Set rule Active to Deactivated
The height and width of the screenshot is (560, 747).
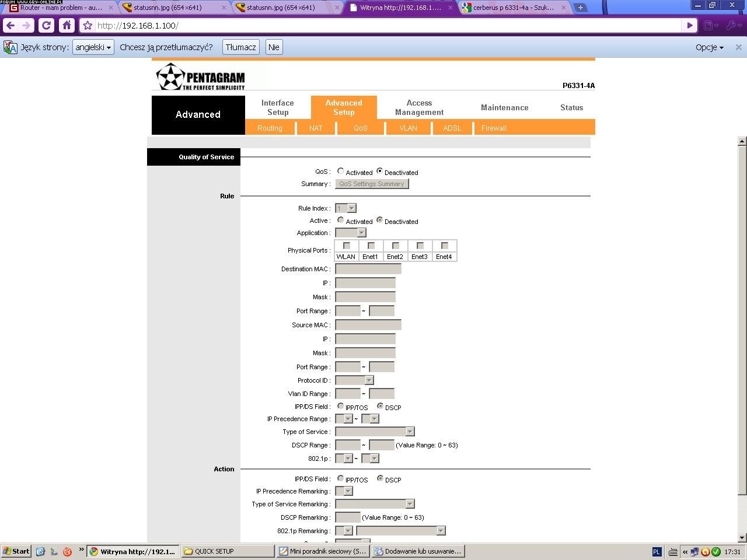379,220
